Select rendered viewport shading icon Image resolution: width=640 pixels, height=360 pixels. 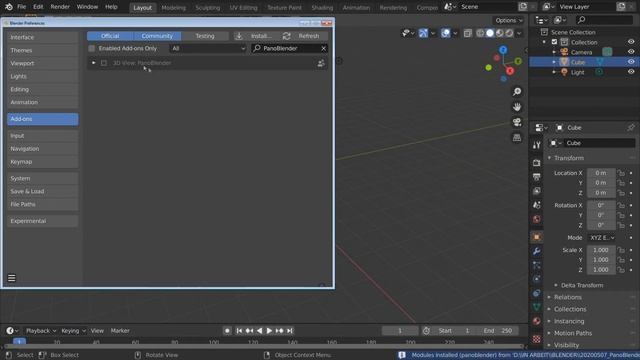click(x=509, y=33)
